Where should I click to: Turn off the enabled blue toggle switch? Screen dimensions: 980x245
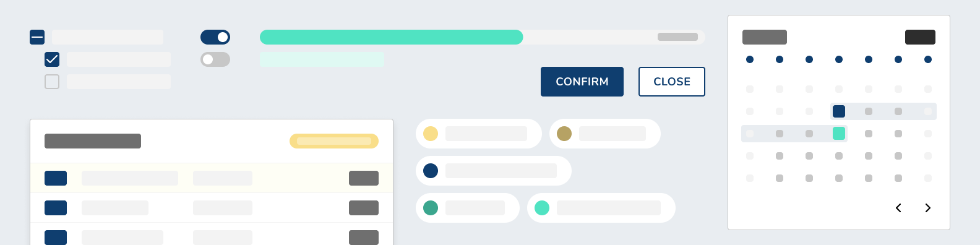[215, 37]
